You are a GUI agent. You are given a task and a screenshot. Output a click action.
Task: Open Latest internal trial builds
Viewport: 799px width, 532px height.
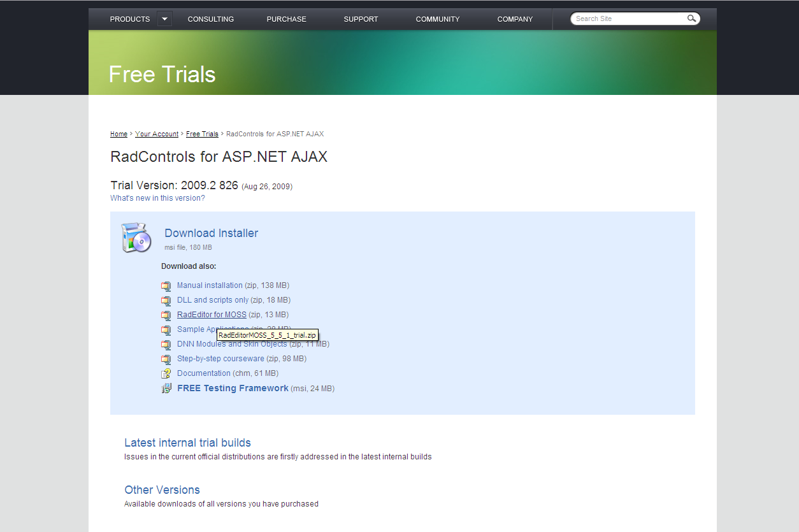click(x=187, y=443)
